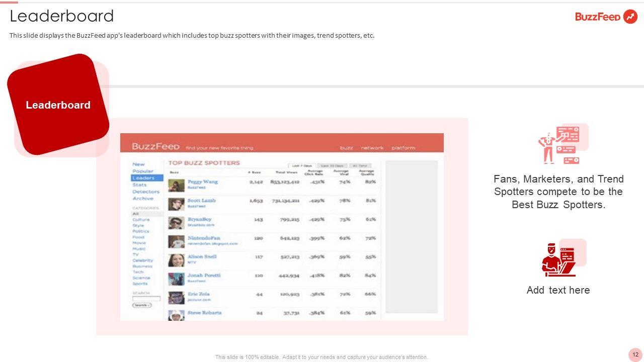Screen dimensions: 644x362
Task: Filter by the TV category
Action: tap(135, 254)
